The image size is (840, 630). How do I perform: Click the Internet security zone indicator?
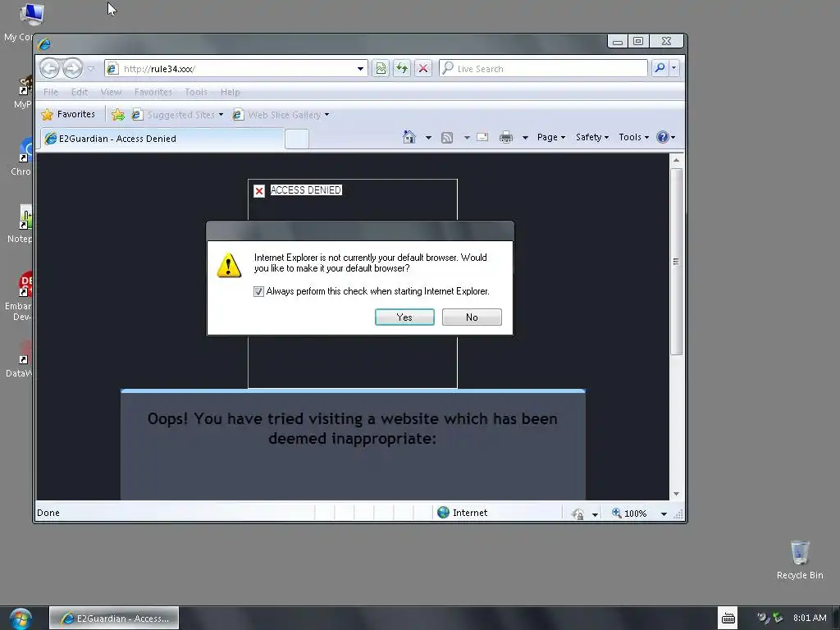coord(463,513)
